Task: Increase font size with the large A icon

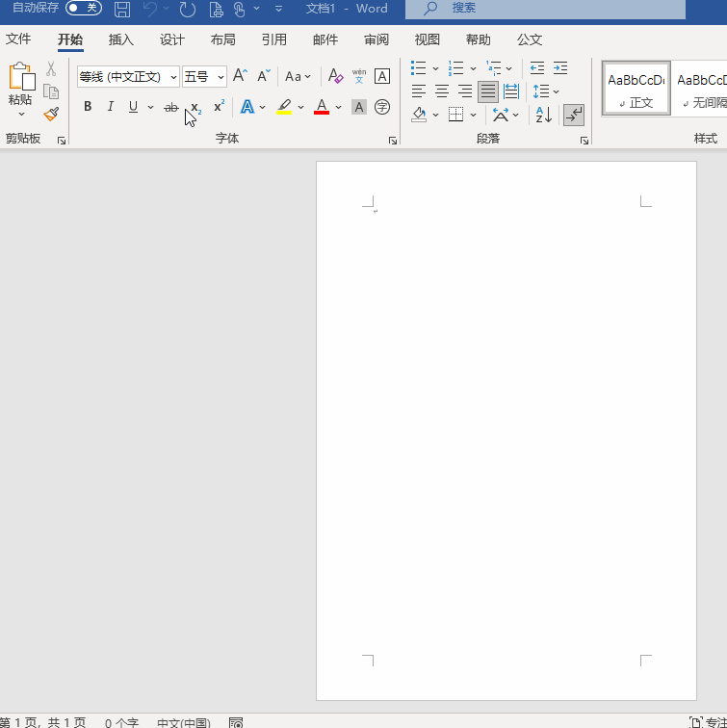Action: coord(241,76)
